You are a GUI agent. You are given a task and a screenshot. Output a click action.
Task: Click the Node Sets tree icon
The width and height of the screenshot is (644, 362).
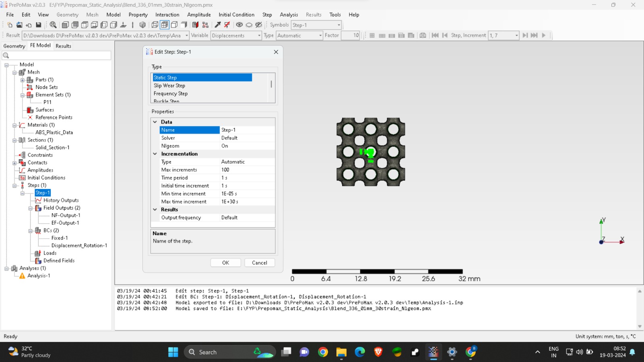click(x=30, y=87)
